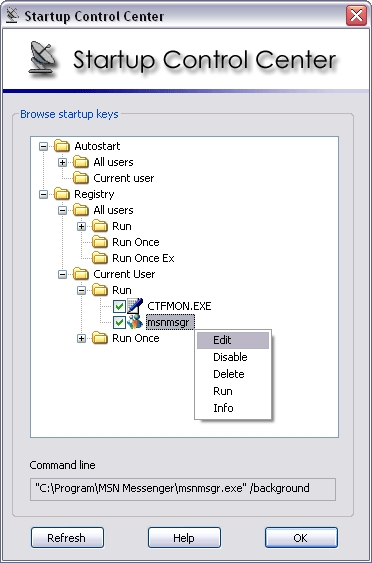Collapse the Autostart tree node
The image size is (372, 563).
click(x=43, y=146)
